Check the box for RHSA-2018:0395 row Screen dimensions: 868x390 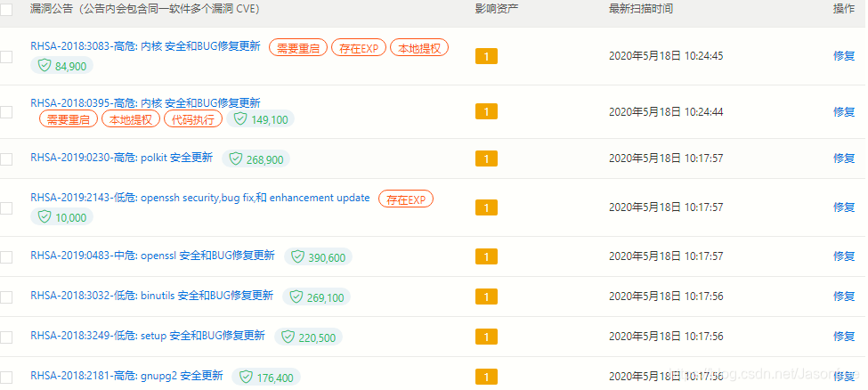coord(6,112)
